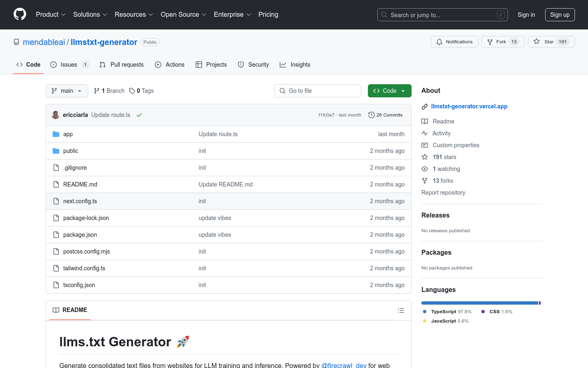Open the llmstxt-generator.vercel.app link
Image resolution: width=588 pixels, height=368 pixels.
pyautogui.click(x=469, y=106)
